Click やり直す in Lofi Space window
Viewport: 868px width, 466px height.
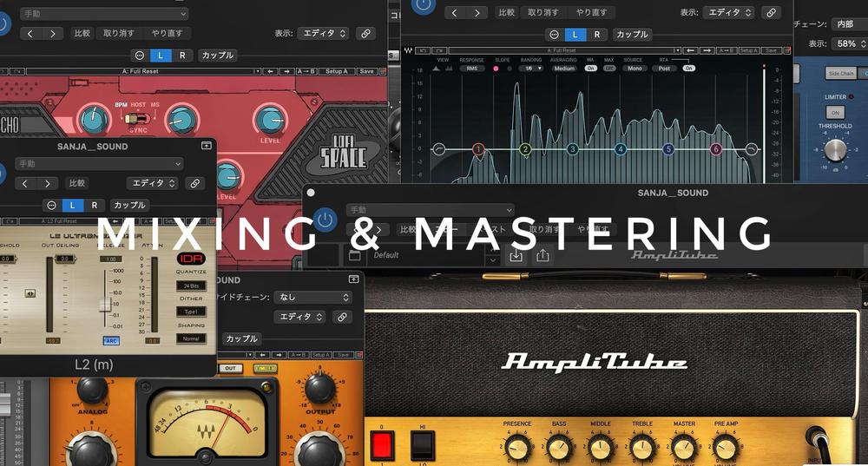click(168, 33)
